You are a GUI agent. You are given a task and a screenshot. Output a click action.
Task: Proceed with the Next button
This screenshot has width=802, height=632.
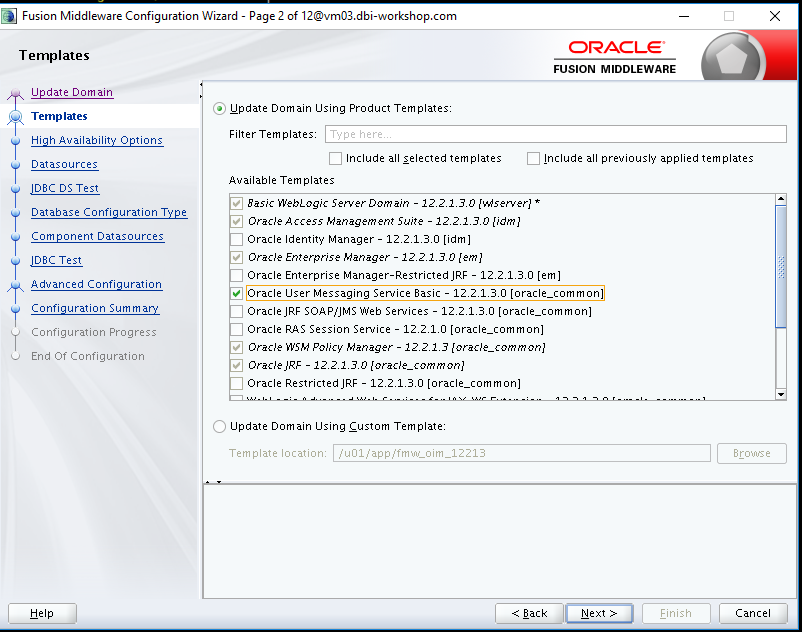tap(599, 613)
